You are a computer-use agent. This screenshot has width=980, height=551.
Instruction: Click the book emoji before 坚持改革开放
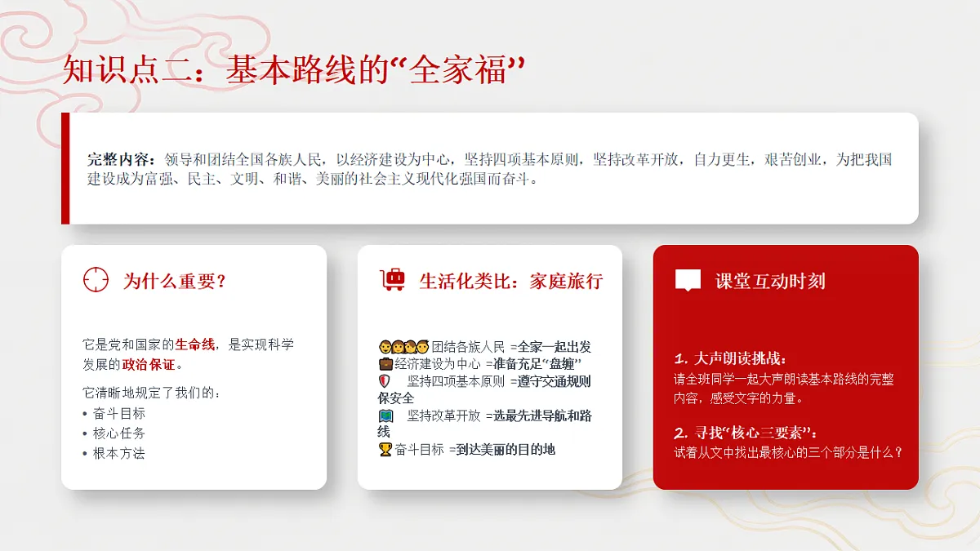click(x=385, y=415)
